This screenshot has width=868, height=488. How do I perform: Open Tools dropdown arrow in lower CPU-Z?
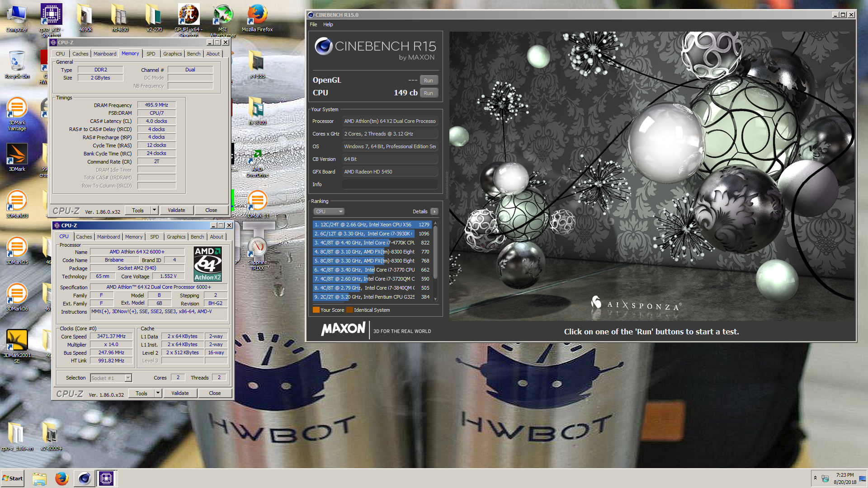[x=158, y=393]
